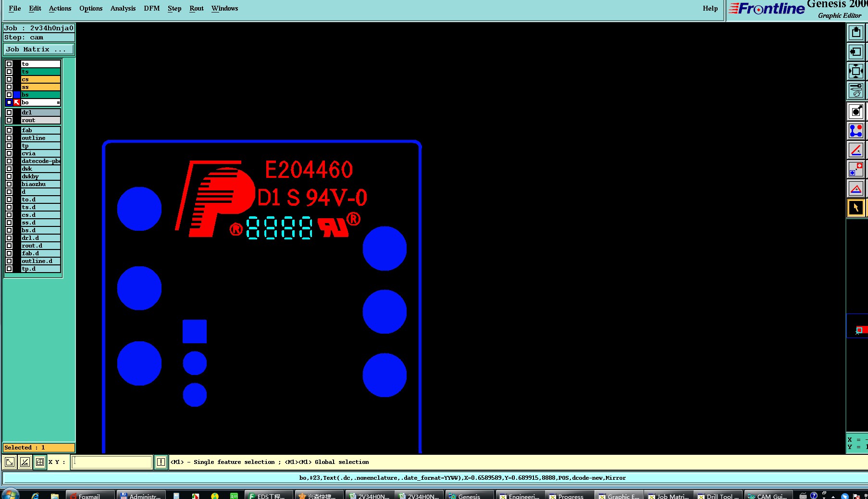Open the Options menu
This screenshot has width=868, height=499.
tap(91, 8)
